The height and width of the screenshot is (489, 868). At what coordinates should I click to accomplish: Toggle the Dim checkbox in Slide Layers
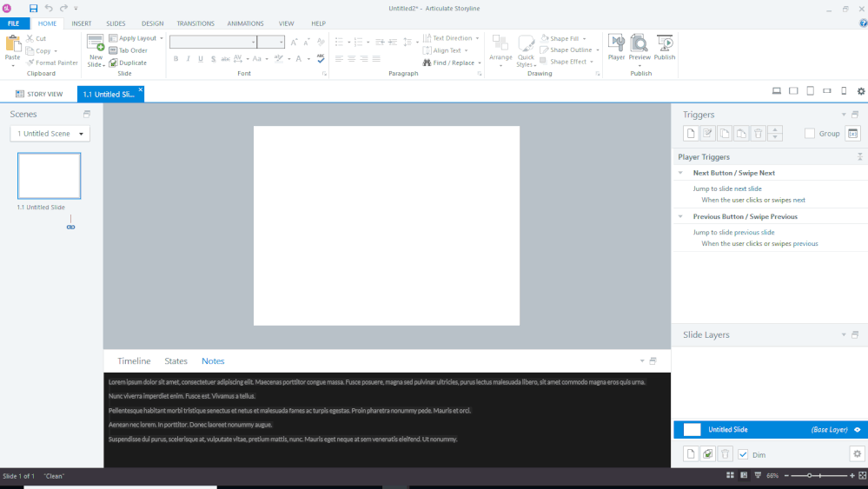pyautogui.click(x=743, y=454)
